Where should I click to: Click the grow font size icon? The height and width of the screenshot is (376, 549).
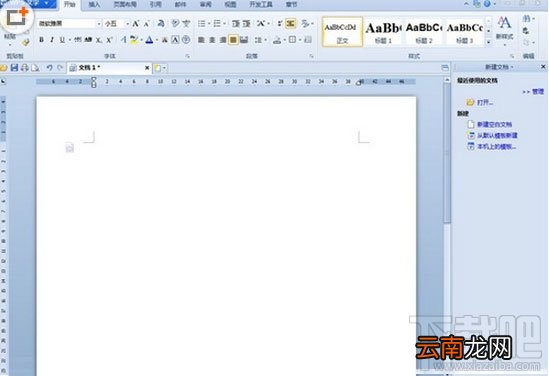(135, 23)
